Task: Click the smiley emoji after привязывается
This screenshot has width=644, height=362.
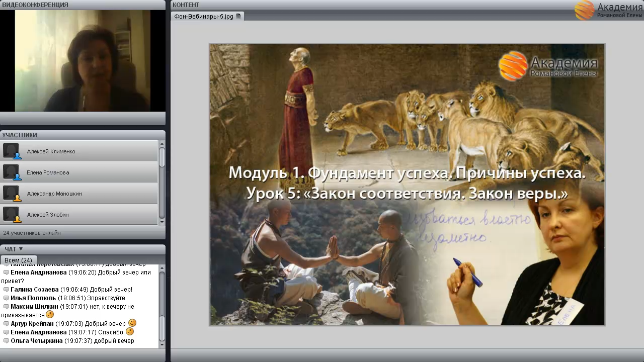Action: (50, 314)
